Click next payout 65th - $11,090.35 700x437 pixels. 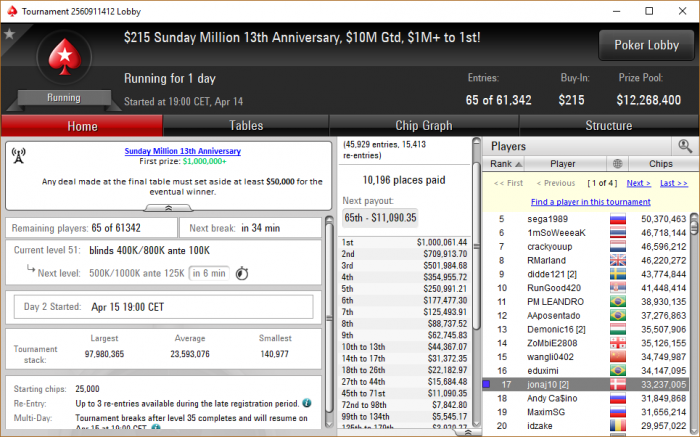point(380,218)
